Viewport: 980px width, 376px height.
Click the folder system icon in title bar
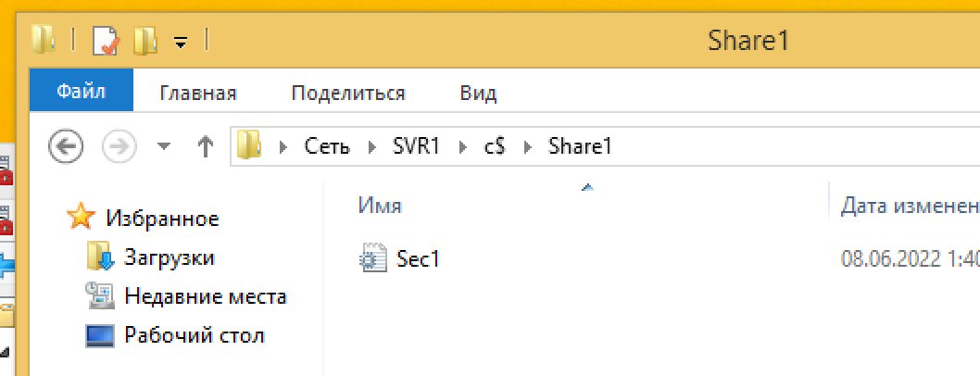click(44, 42)
